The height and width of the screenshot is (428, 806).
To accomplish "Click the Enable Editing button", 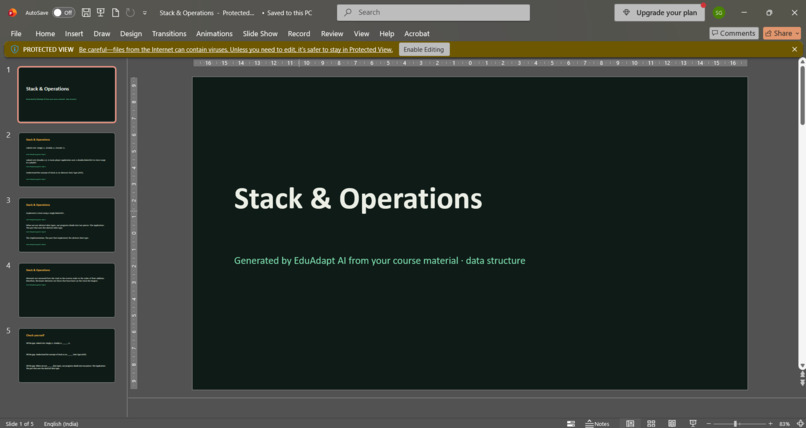I will coord(424,49).
